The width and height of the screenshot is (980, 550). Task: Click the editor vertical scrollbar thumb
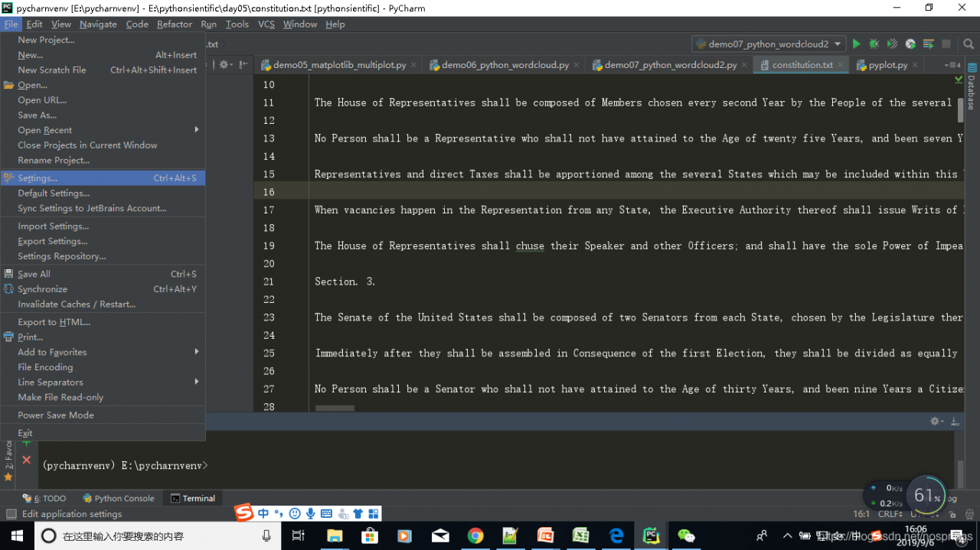click(961, 110)
